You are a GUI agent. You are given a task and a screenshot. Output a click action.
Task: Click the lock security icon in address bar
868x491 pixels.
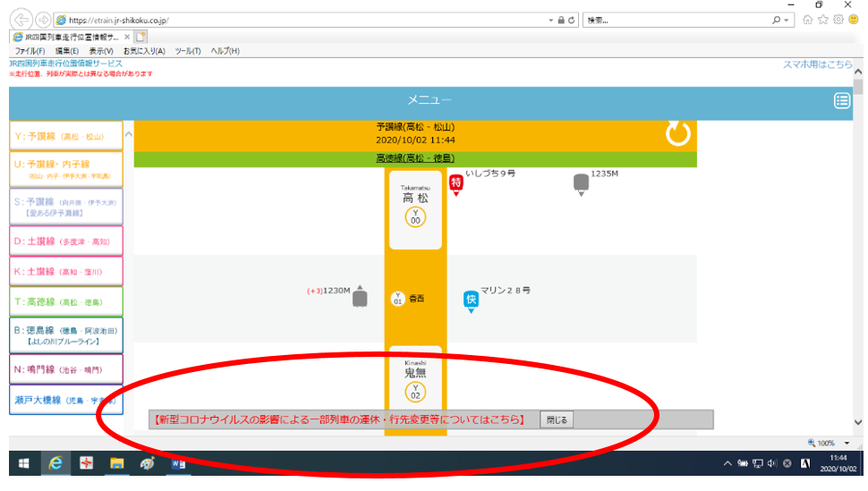[561, 20]
